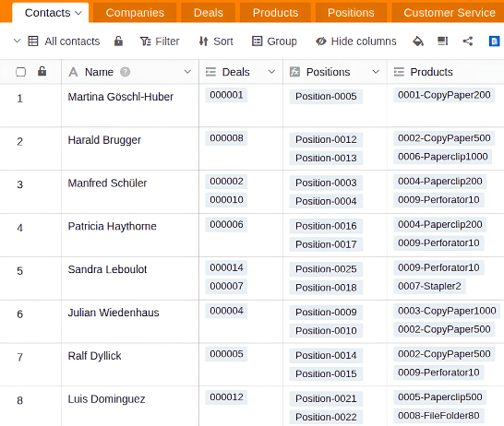Click the formula icon on Positions column
The width and height of the screenshot is (504, 426).
click(x=294, y=72)
